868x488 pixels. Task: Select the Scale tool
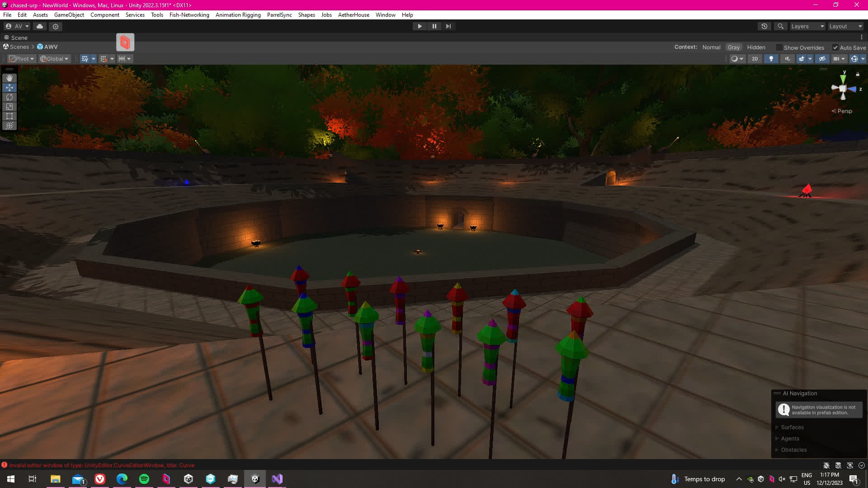click(9, 107)
